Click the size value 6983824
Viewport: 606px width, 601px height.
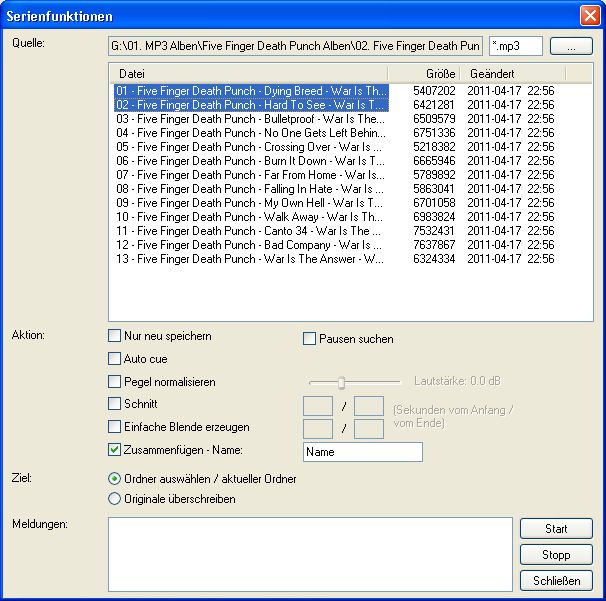tap(434, 217)
